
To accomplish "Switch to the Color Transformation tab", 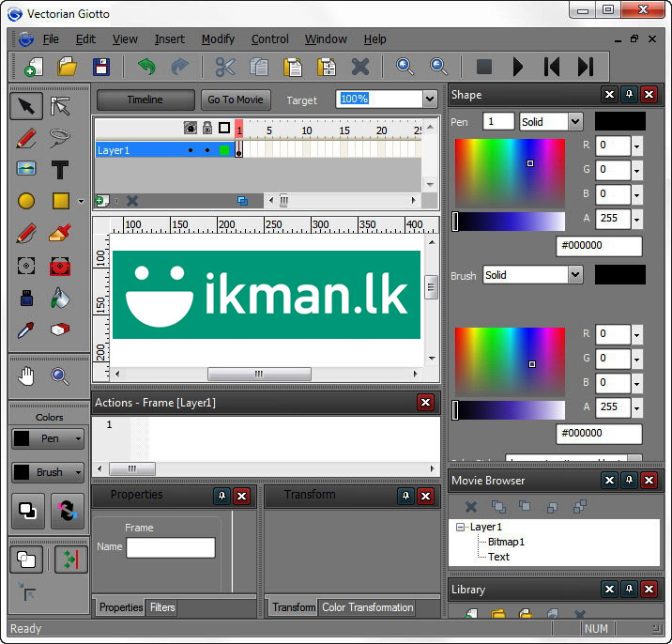I will tap(367, 607).
